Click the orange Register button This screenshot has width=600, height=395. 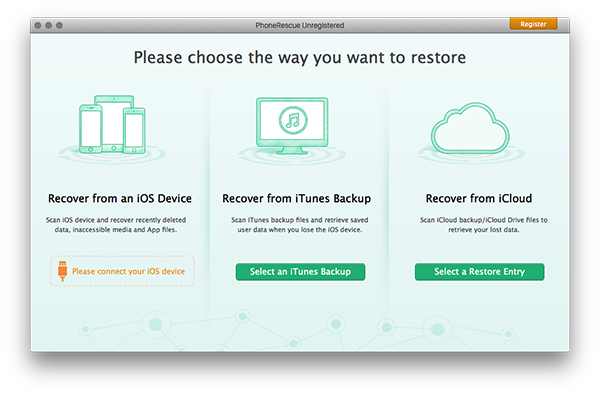[533, 24]
